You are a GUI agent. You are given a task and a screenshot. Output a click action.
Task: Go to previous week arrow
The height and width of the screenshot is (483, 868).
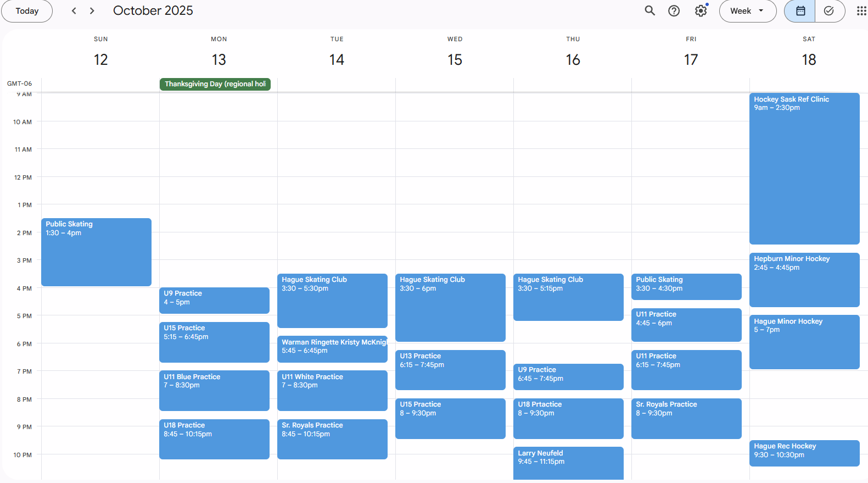tap(74, 11)
